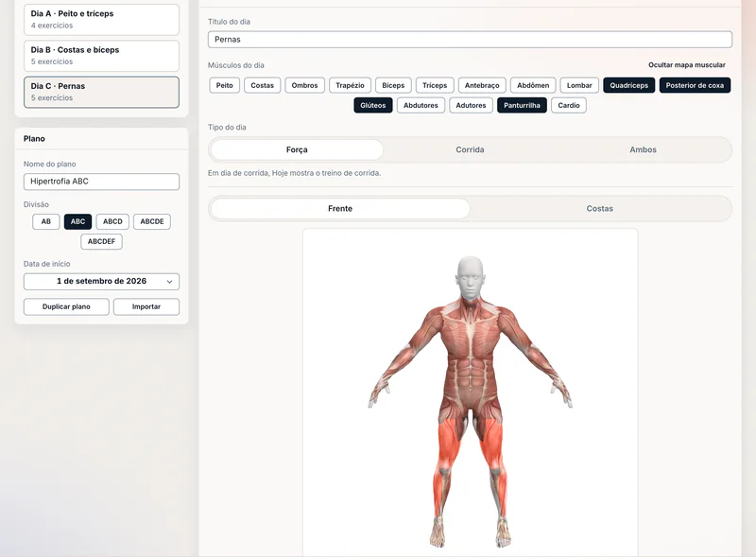Choose the ABCD division
The image size is (756, 557).
coord(112,221)
